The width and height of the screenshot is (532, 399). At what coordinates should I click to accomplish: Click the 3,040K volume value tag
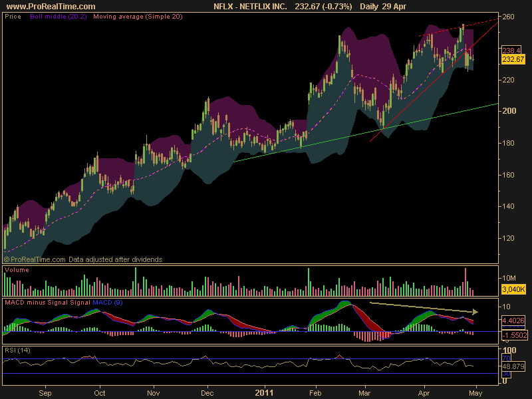pyautogui.click(x=513, y=289)
